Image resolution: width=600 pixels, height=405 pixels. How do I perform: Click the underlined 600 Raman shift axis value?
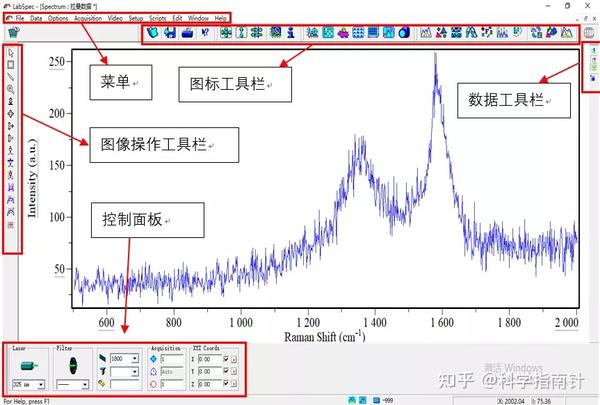tap(106, 323)
